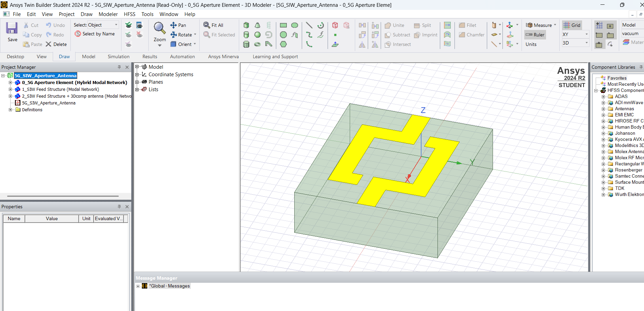The height and width of the screenshot is (311, 644).
Task: Toggle the snap-to-arc-quadrant mode icon
Action: click(x=610, y=45)
